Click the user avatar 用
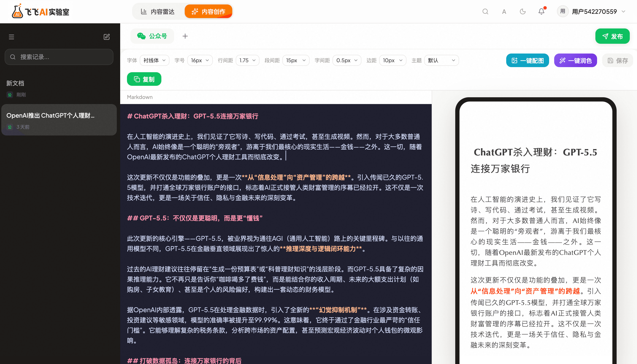 point(562,11)
